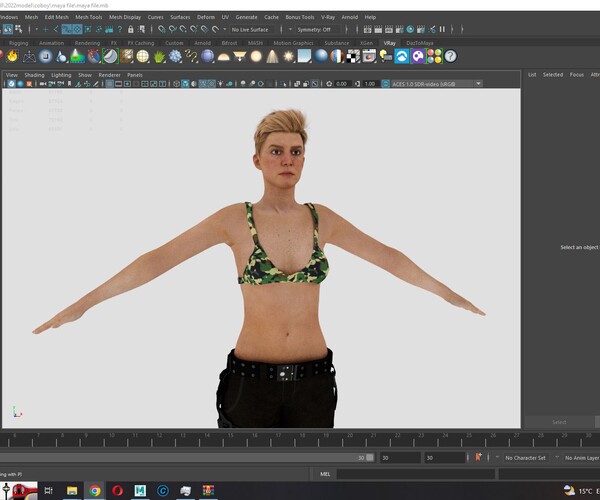This screenshot has width=600, height=500.
Task: Open the purple Chaos Cosmos shelf icon
Action: (x=418, y=56)
